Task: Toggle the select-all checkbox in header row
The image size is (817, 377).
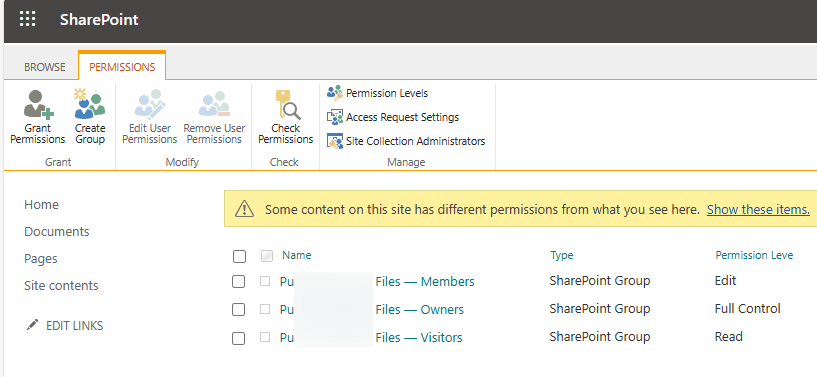Action: (239, 256)
